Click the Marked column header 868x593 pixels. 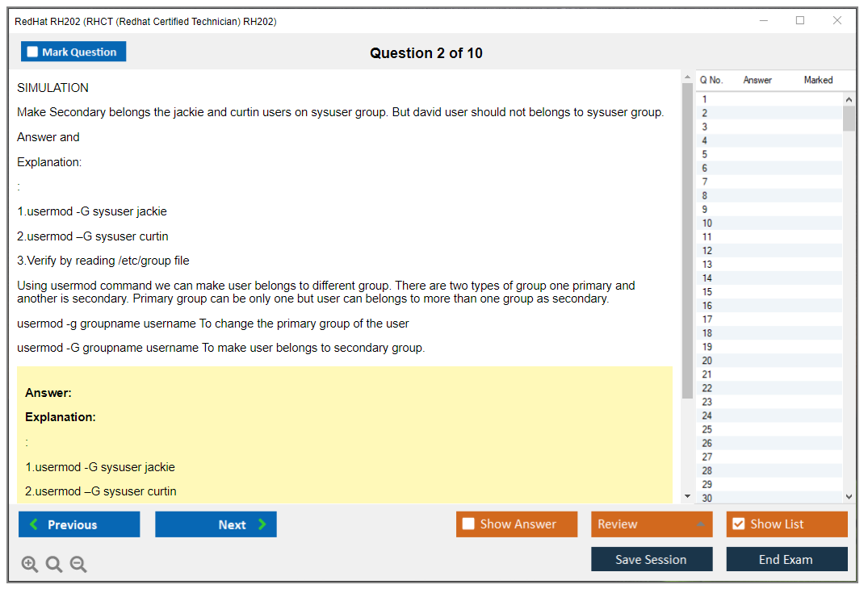818,80
